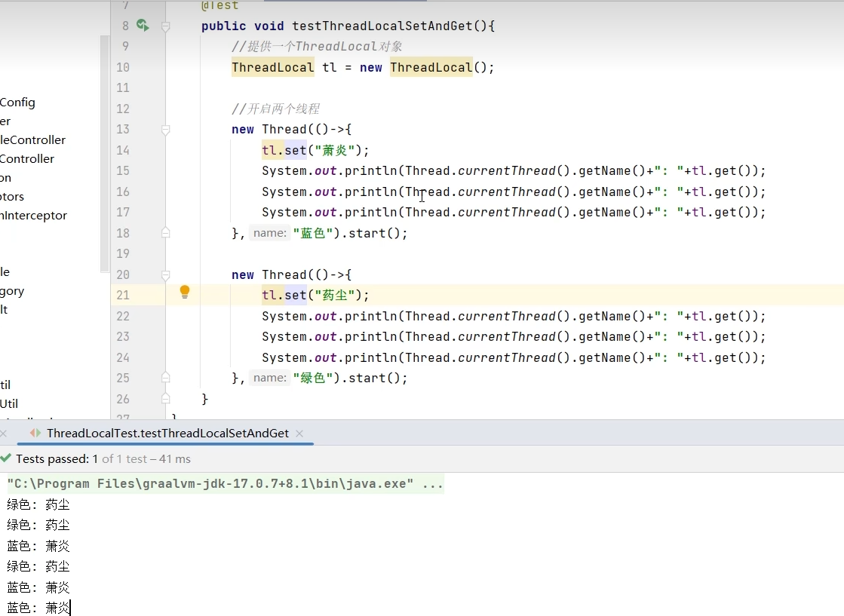
Task: Select Config item in project tree
Action: click(18, 103)
